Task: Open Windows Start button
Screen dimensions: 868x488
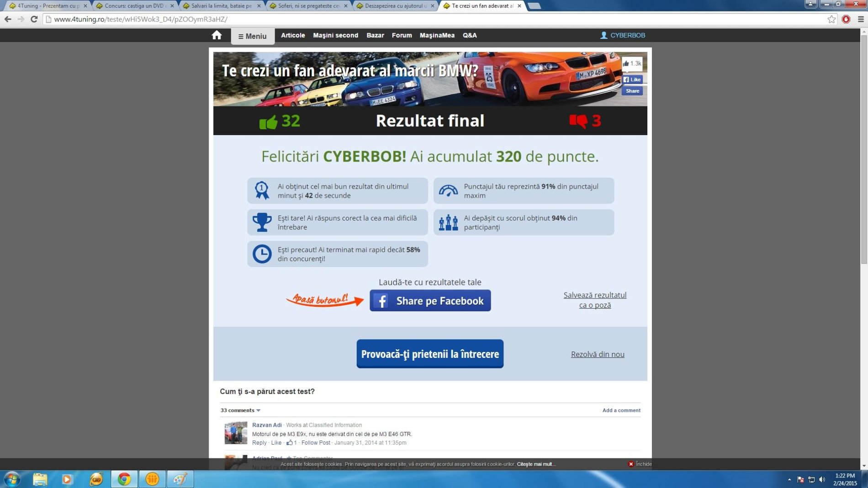Action: tap(12, 479)
